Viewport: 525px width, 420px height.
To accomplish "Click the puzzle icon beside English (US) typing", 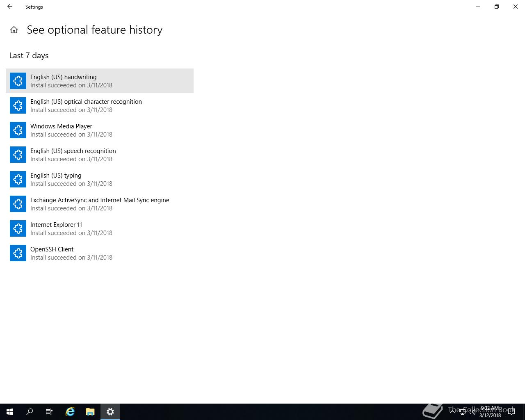I will pyautogui.click(x=18, y=179).
